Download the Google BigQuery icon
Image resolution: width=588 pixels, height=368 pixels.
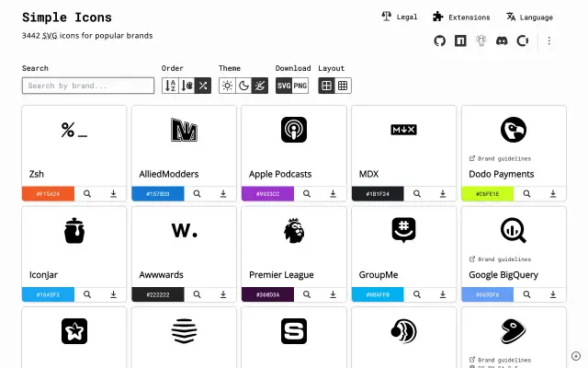553,294
